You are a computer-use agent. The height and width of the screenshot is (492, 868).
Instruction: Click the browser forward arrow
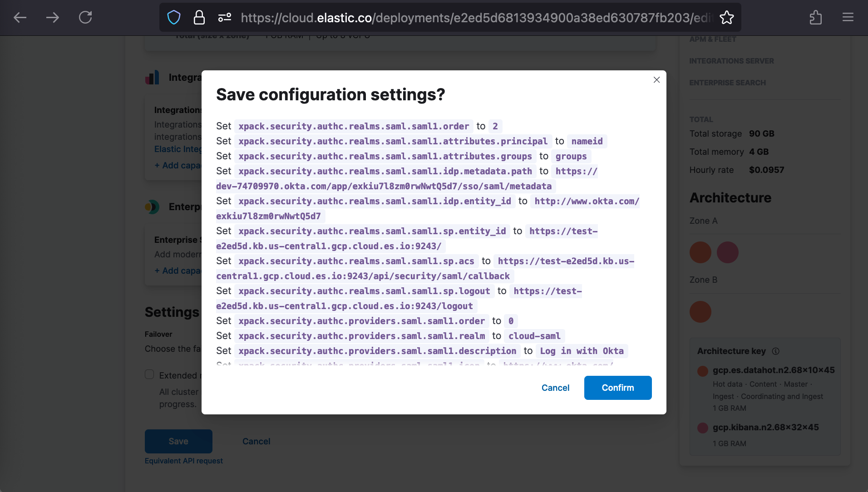point(53,18)
